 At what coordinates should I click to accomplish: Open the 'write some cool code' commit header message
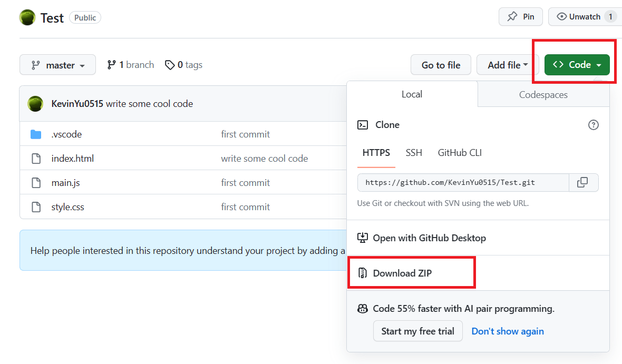[150, 103]
